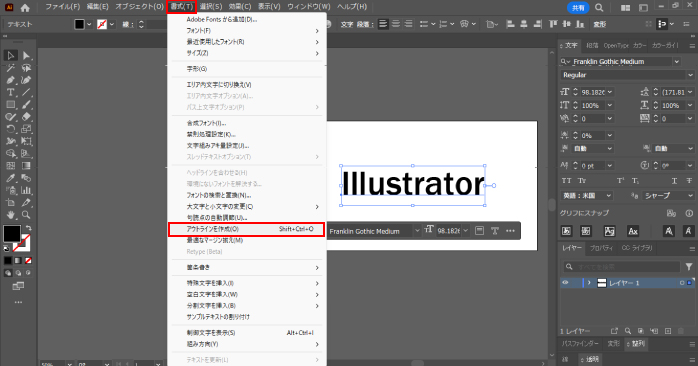The width and height of the screenshot is (698, 366).
Task: Toggle Ax glyph snap option
Action: 633,231
